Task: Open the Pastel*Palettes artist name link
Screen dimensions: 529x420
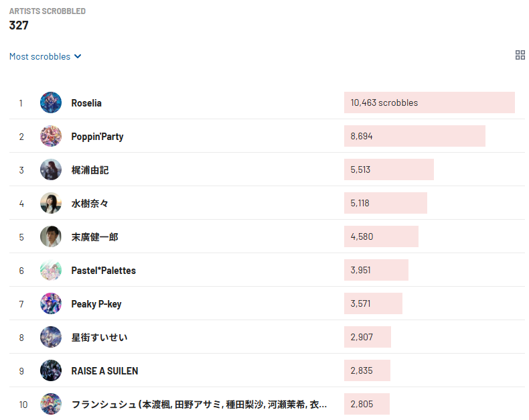Action: pyautogui.click(x=103, y=271)
